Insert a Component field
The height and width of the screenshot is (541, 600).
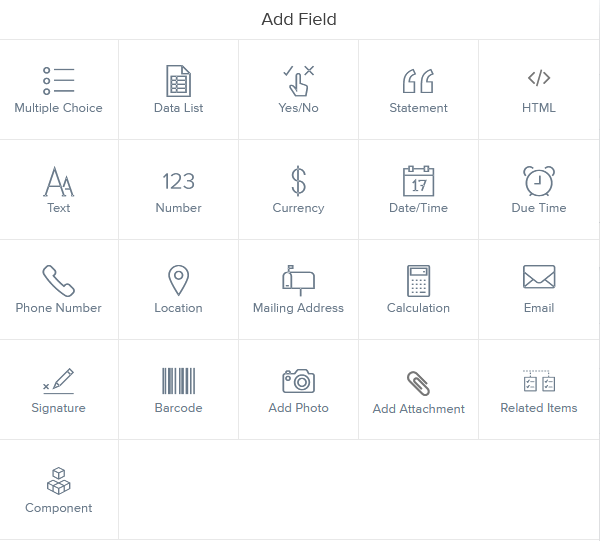tap(58, 490)
